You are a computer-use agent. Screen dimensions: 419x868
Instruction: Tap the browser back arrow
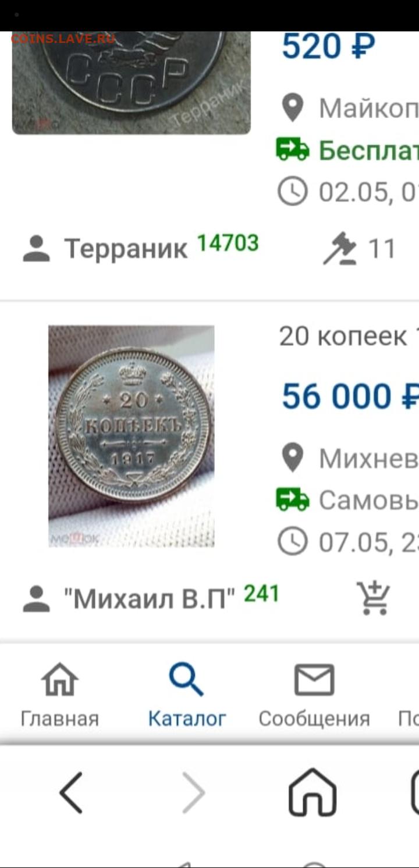pyautogui.click(x=71, y=792)
